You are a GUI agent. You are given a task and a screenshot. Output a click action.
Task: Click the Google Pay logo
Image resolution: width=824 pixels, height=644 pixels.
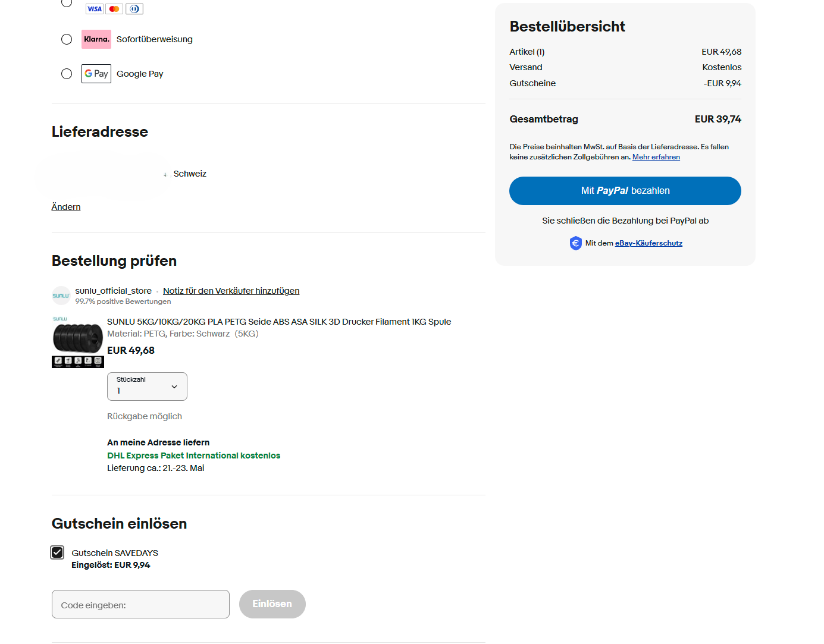coord(96,74)
